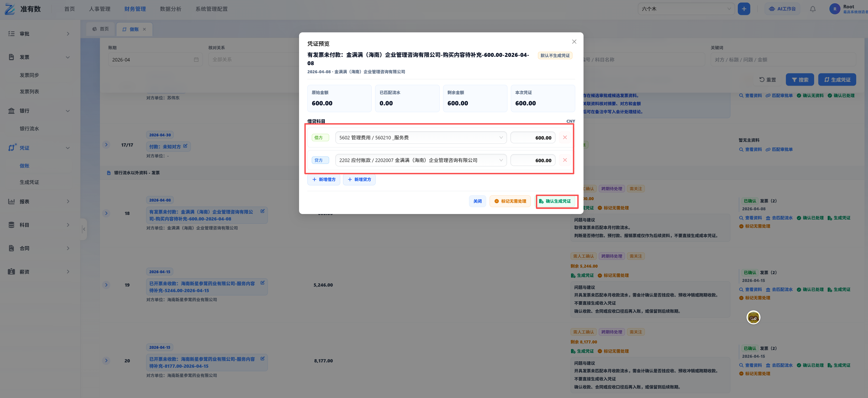Screen dimensions: 868x398
Task: Click edit icon on row 20 title
Action: (x=263, y=359)
